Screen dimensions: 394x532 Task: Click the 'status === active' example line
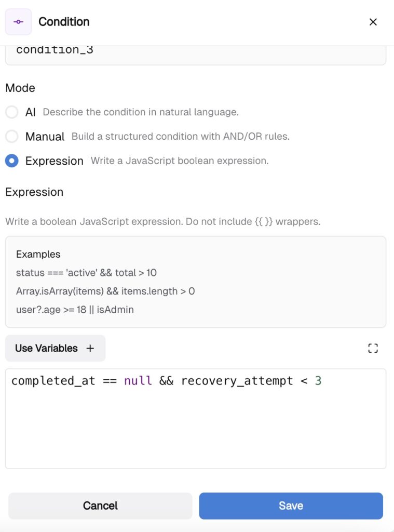pos(86,273)
